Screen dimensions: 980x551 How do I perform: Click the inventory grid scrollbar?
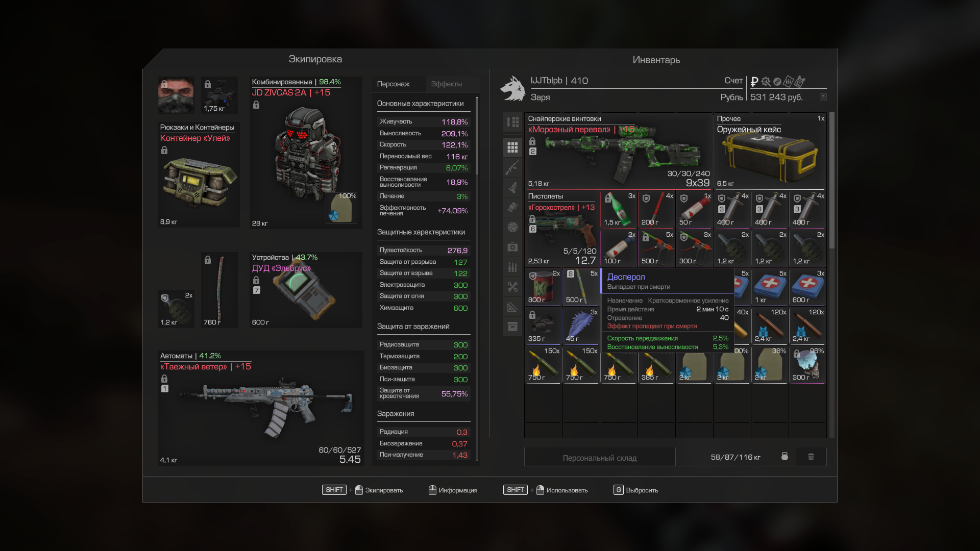pos(832,181)
